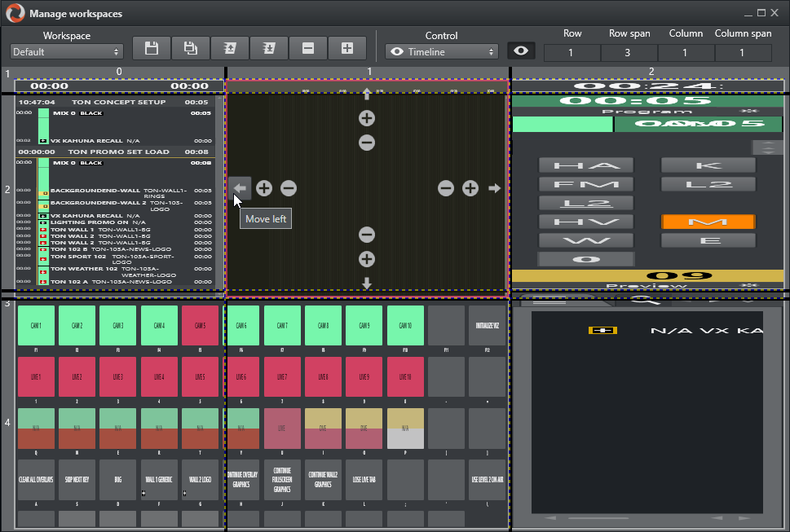Click the Move left arrow in panel

tap(240, 188)
